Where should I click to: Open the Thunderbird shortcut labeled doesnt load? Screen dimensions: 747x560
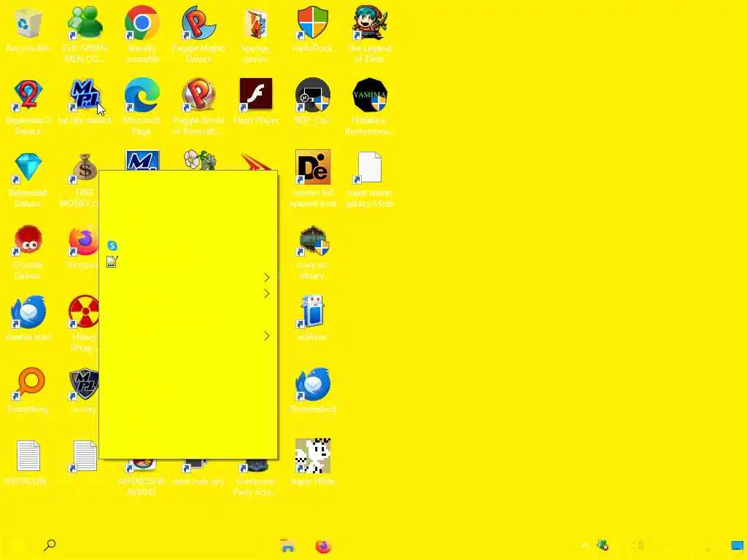point(28,312)
